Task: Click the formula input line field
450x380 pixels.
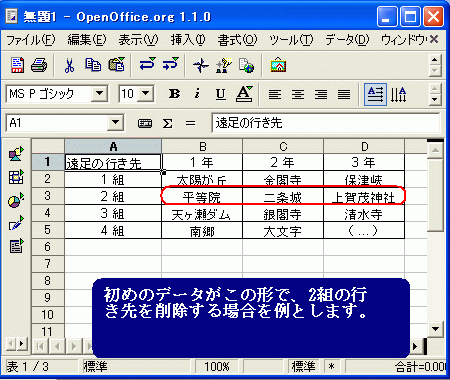Action: pyautogui.click(x=325, y=123)
